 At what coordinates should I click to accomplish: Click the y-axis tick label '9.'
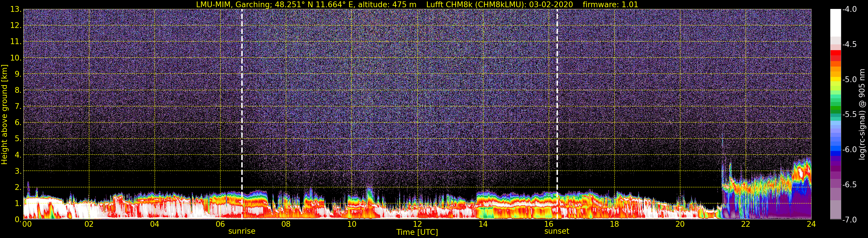pos(18,74)
